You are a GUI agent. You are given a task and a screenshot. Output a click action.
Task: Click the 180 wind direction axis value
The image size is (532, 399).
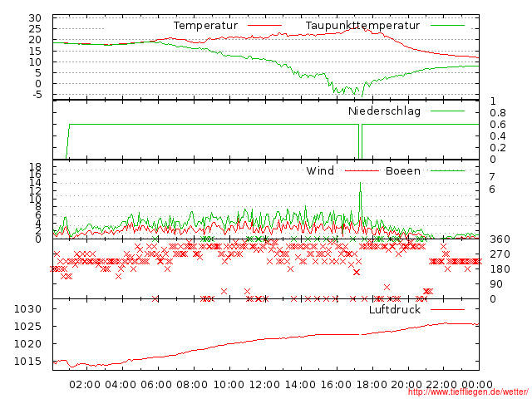pyautogui.click(x=500, y=269)
